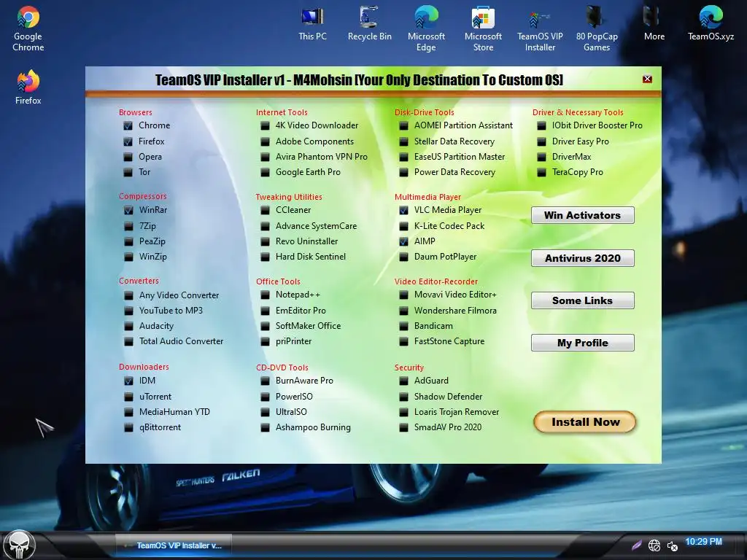This screenshot has height=560, width=747.
Task: Enable the AOMEI Partition Assistant checkbox
Action: pyautogui.click(x=403, y=125)
